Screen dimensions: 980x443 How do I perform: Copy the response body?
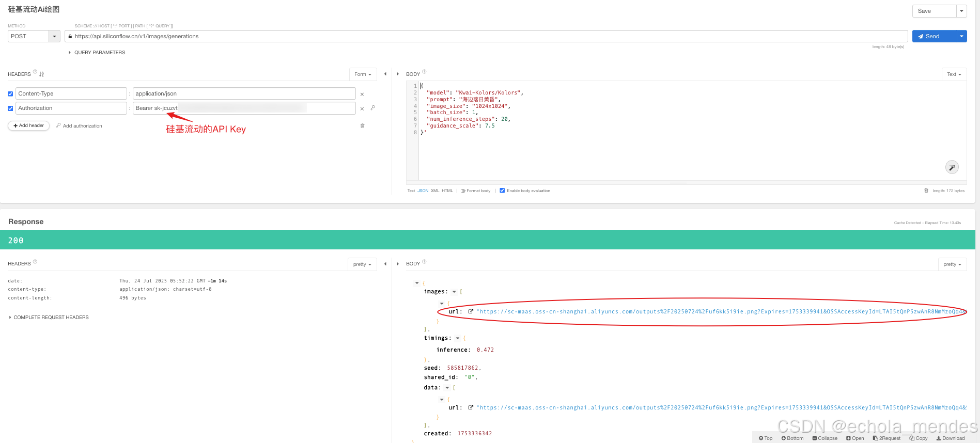coord(919,438)
